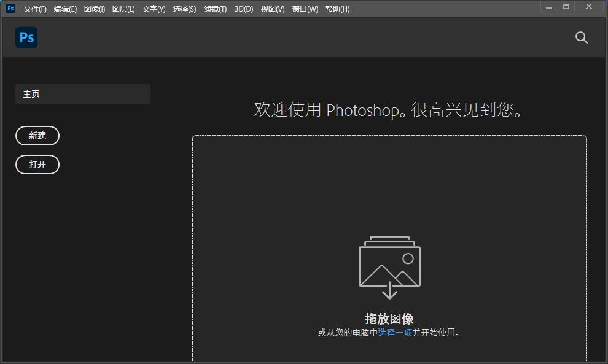Follow the 选择一项 link

coord(395,333)
